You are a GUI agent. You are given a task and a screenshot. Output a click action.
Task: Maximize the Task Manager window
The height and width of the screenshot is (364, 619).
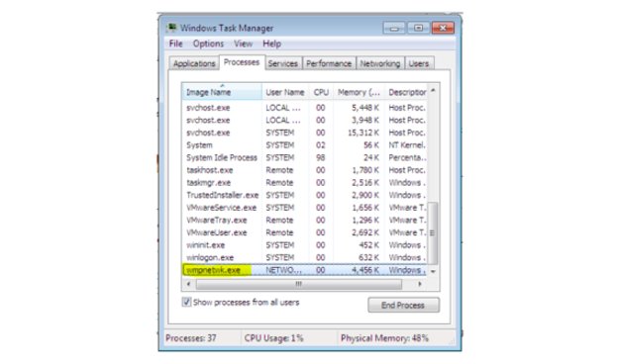[x=418, y=28]
